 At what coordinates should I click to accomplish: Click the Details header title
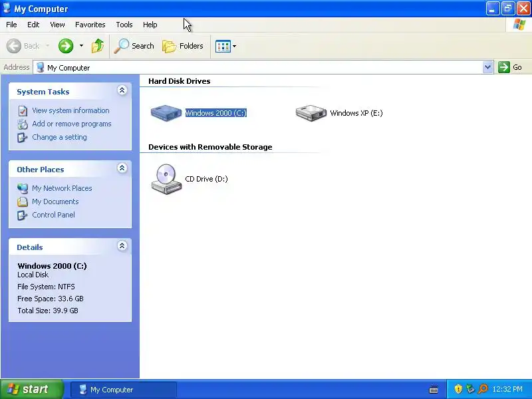30,247
